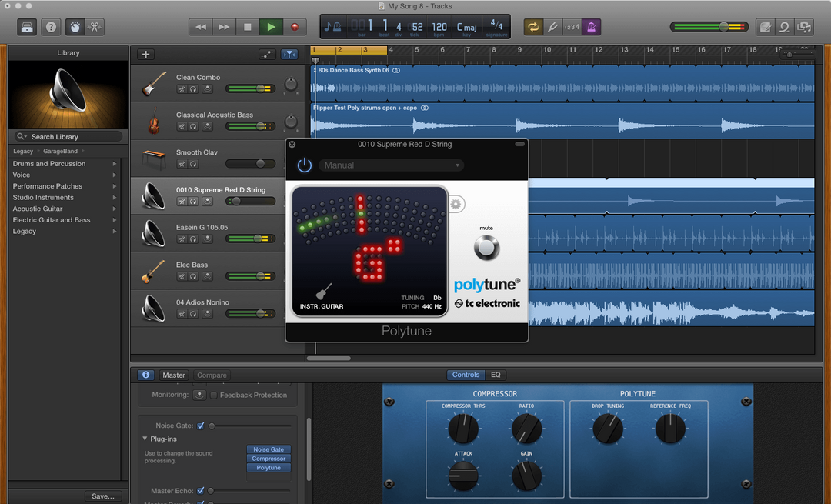The width and height of the screenshot is (831, 504).
Task: Open Polytune settings gear icon
Action: [456, 204]
